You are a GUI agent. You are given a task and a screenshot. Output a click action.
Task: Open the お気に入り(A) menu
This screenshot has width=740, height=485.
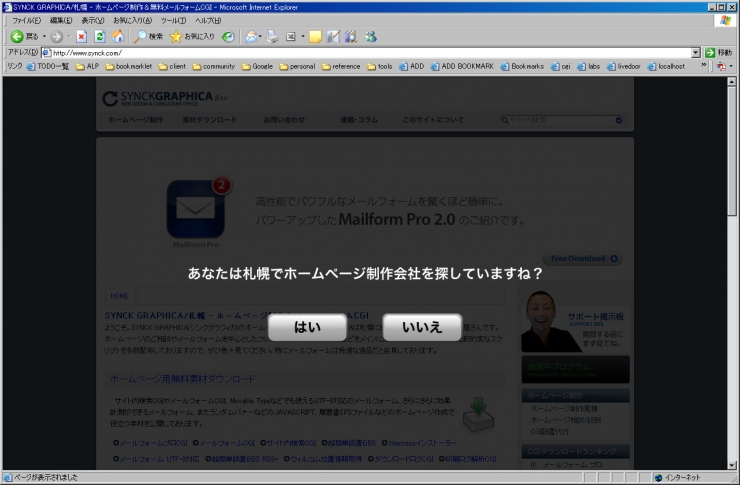[x=133, y=20]
